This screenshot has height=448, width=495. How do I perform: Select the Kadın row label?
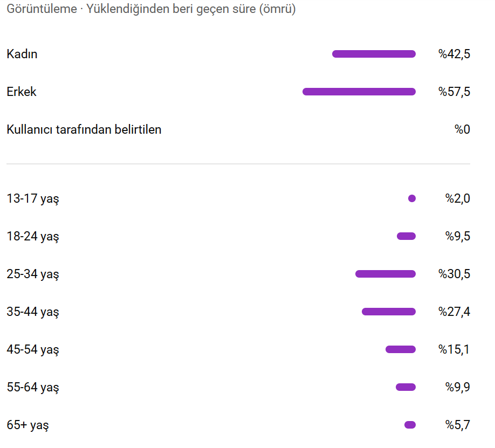point(22,54)
